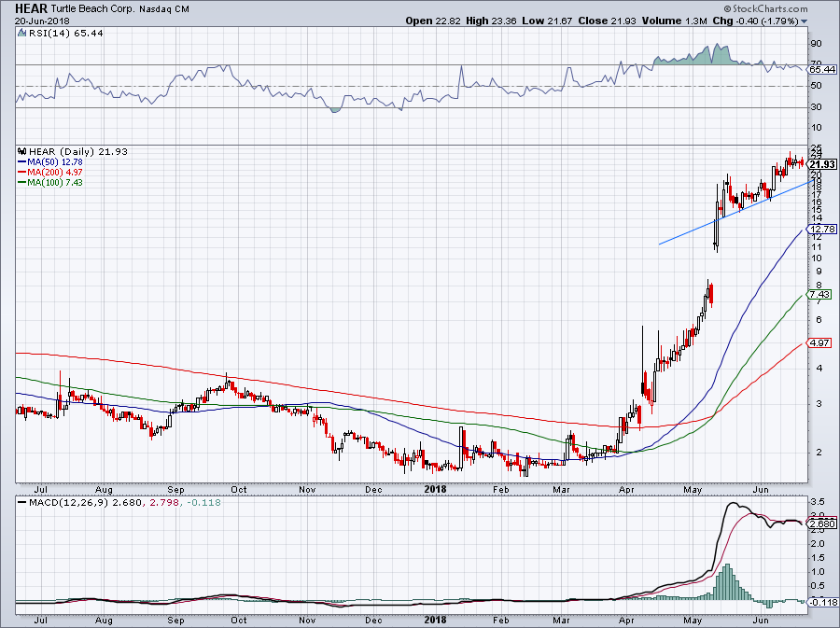Click the blue rising trendline on price chart
Viewport: 840px width, 628px height.
tap(728, 214)
